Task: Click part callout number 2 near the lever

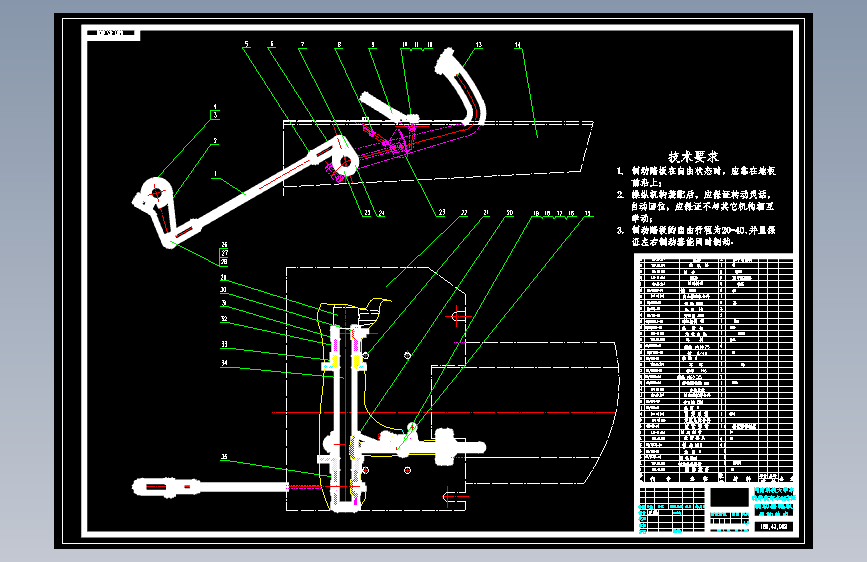Action: (x=215, y=141)
